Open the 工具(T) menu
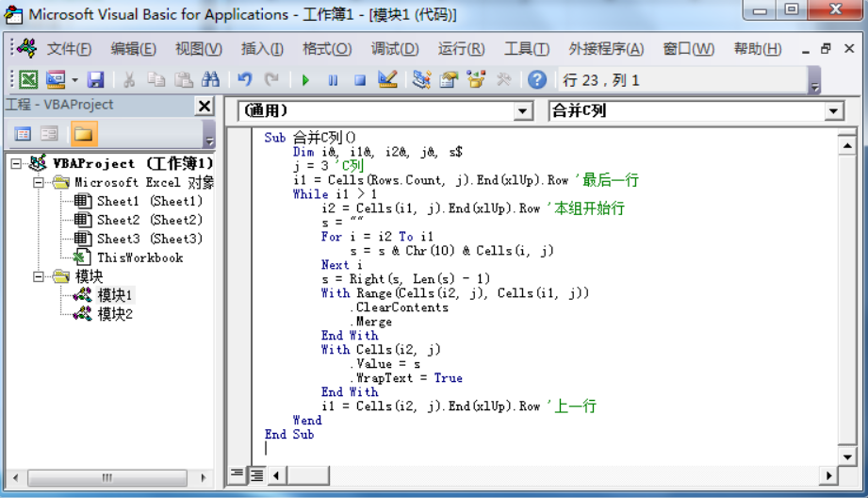The width and height of the screenshot is (868, 498). click(527, 49)
